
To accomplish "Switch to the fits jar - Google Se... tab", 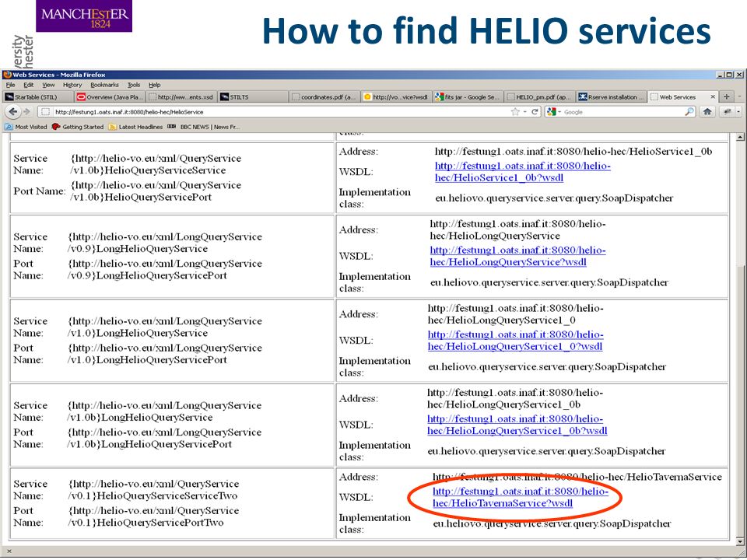I will point(468,96).
